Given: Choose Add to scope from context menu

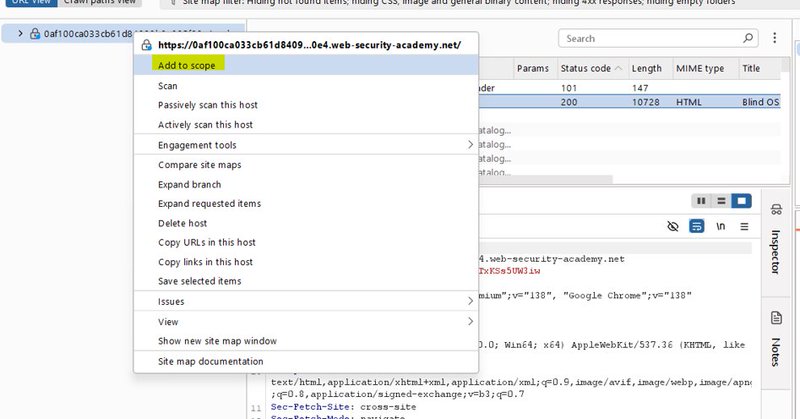Looking at the screenshot, I should [x=306, y=65].
